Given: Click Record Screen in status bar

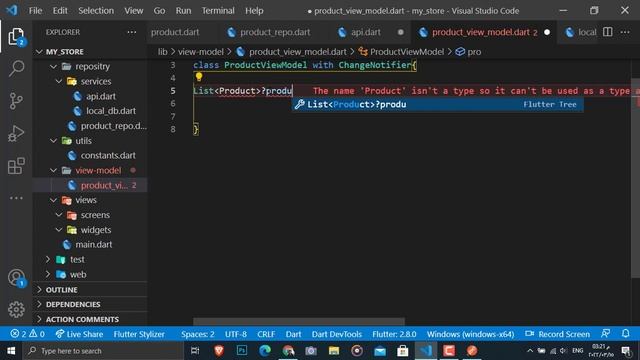Looking at the screenshot, I should pos(558,334).
